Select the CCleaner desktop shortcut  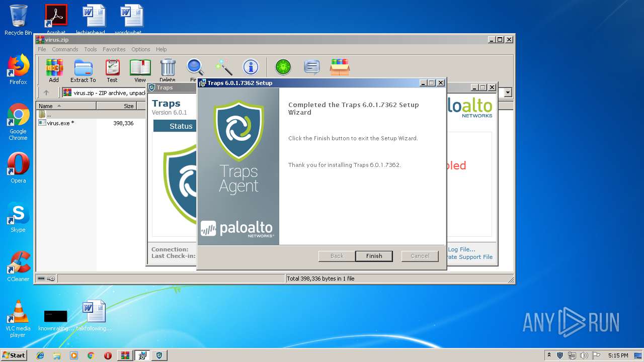coord(18,266)
